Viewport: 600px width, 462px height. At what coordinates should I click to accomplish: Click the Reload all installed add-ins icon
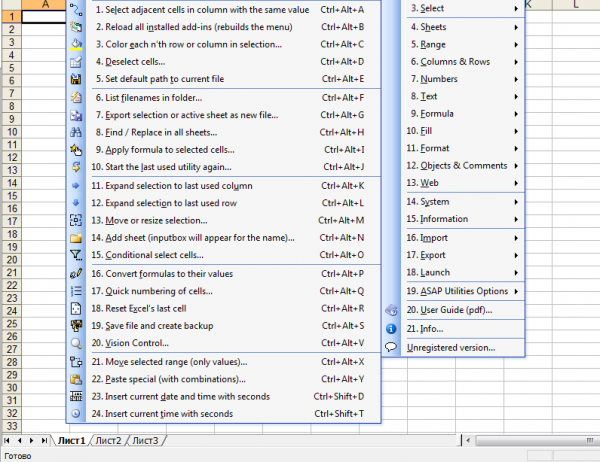(76, 27)
